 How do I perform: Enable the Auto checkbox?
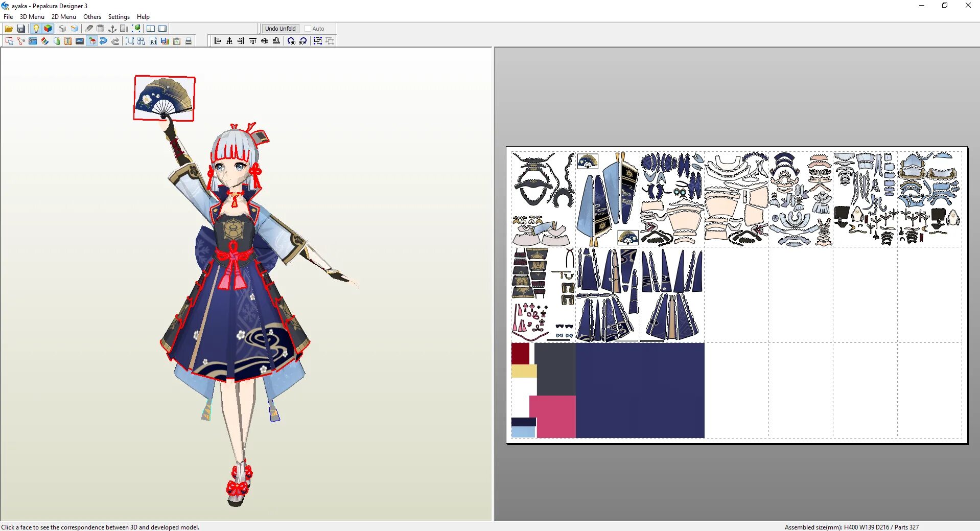click(x=308, y=29)
